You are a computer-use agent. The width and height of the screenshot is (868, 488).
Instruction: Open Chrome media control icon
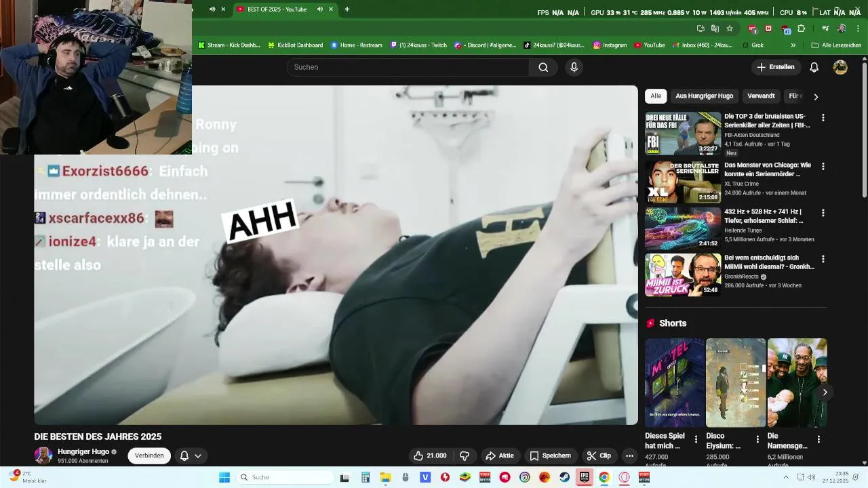click(x=825, y=28)
